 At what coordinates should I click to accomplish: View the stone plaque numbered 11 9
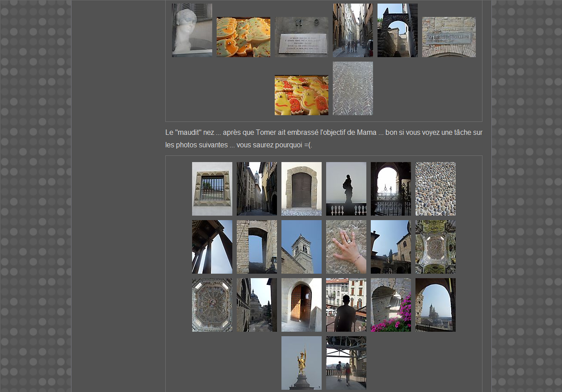[302, 37]
